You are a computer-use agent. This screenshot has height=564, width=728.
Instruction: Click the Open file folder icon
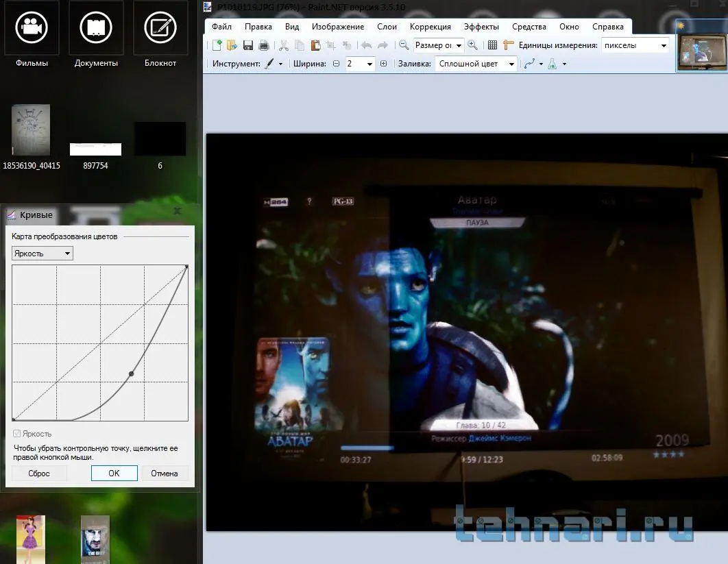click(232, 45)
